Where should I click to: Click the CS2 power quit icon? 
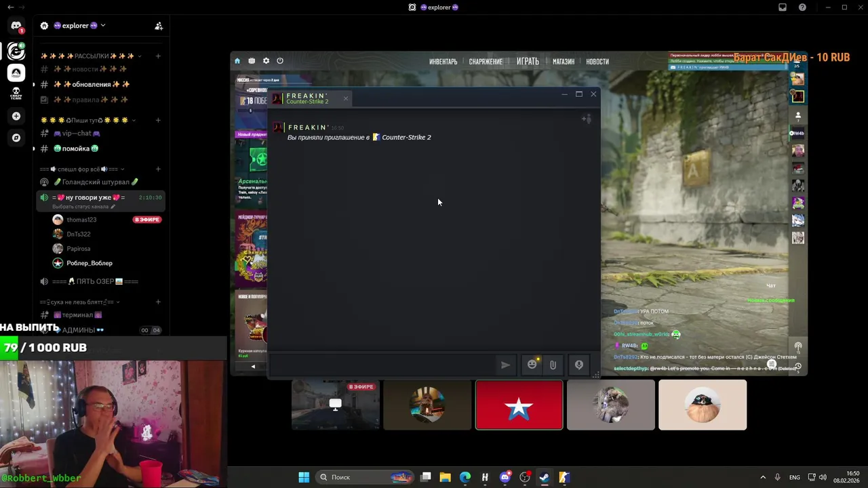click(x=280, y=61)
